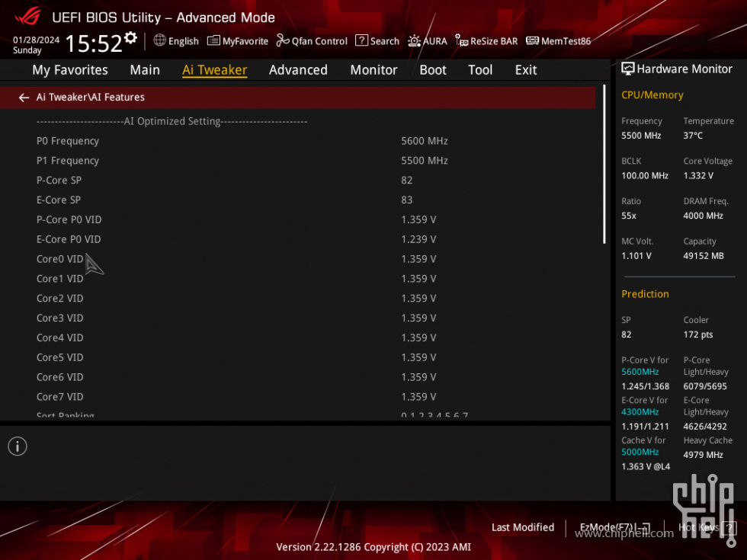
Task: Click the Ai Tweaker\AI Features breadcrumb
Action: tap(91, 98)
